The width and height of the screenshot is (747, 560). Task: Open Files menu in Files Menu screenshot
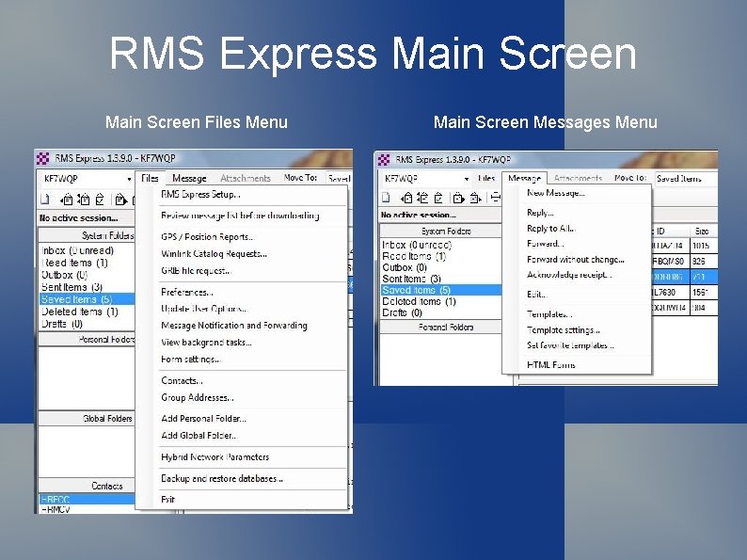(150, 178)
